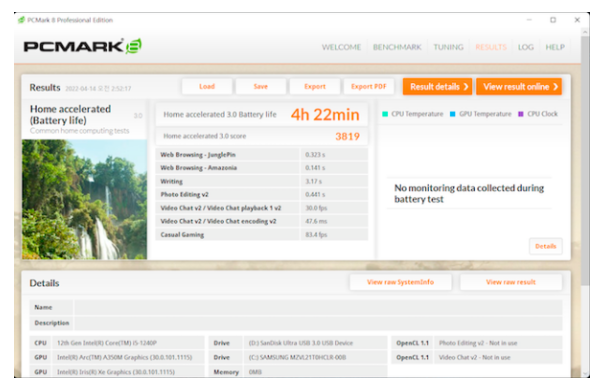This screenshot has width=595, height=383.
Task: Toggle the CPU Temperature legend marker
Action: [385, 114]
